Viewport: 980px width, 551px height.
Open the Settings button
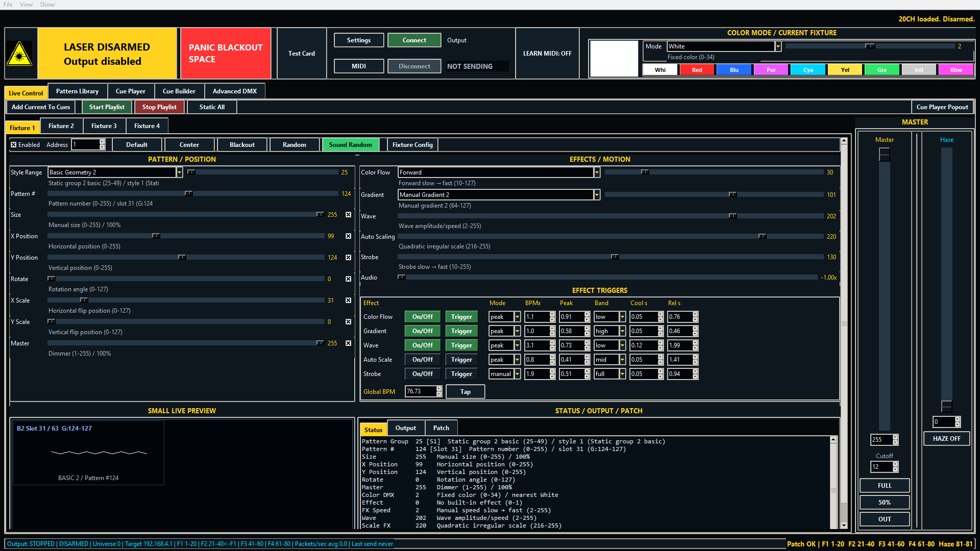coord(359,40)
